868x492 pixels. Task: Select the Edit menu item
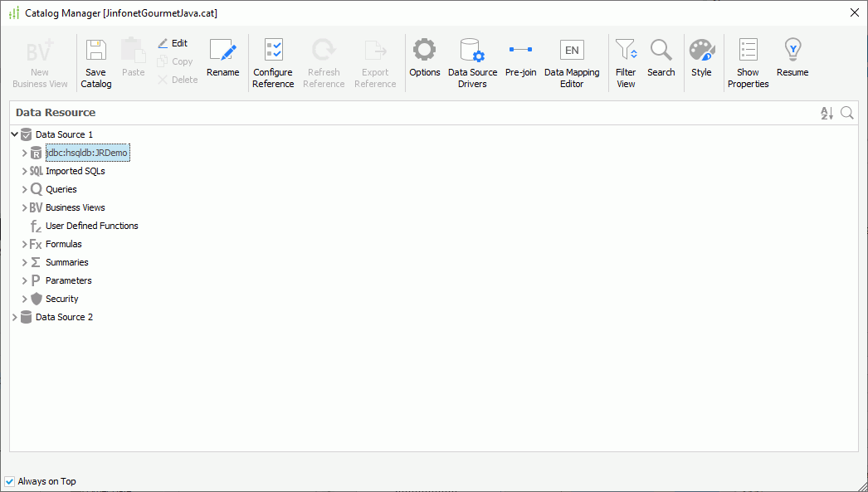click(173, 43)
